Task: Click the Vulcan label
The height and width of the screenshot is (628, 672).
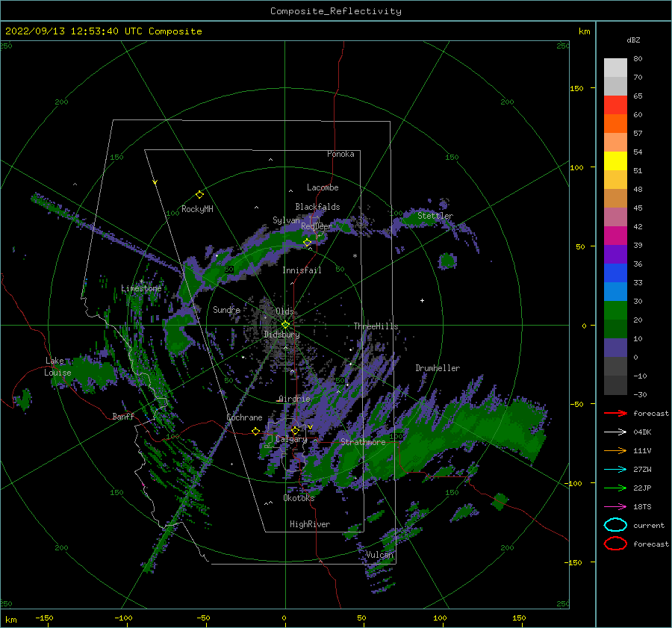Action: (379, 555)
